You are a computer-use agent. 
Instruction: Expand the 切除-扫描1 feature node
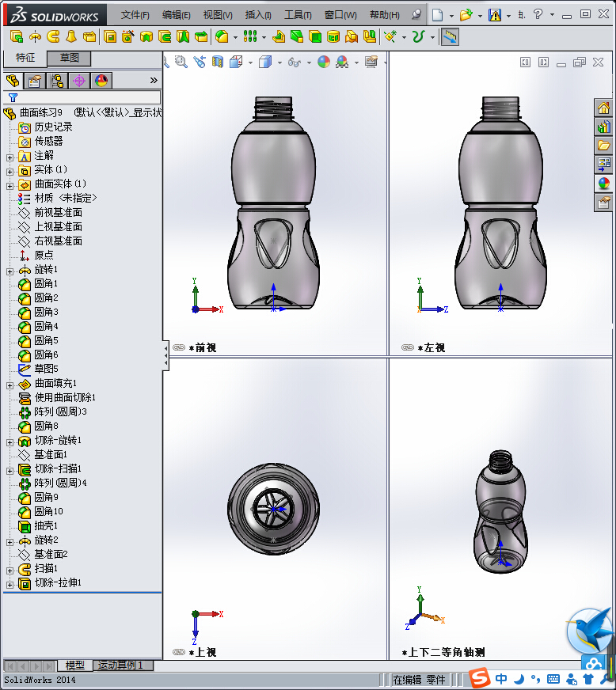[10, 471]
